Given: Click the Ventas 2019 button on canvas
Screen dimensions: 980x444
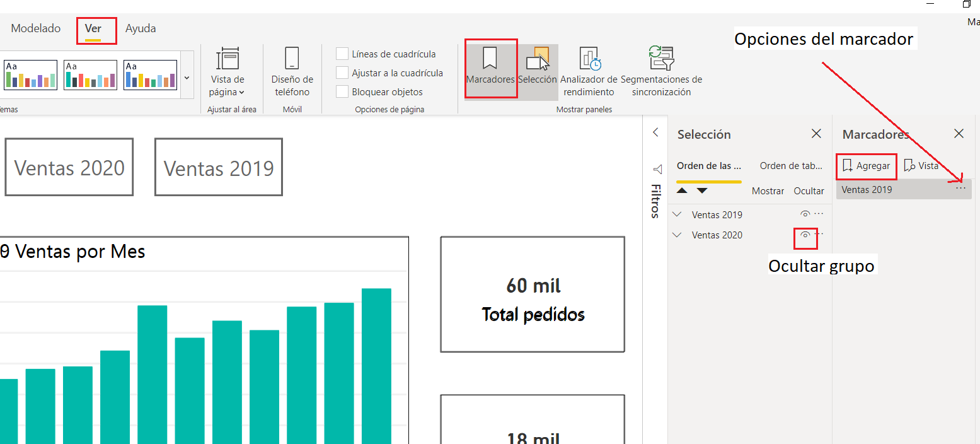Looking at the screenshot, I should tap(219, 167).
